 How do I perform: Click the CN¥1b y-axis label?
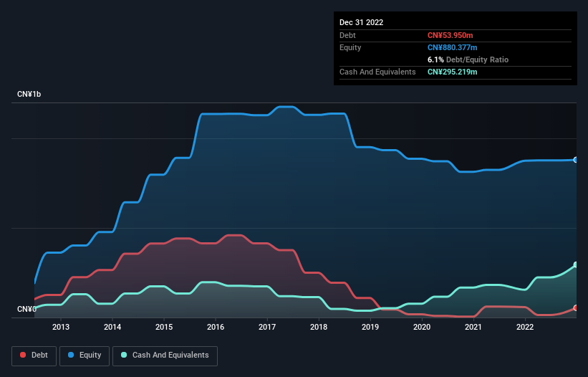click(29, 94)
